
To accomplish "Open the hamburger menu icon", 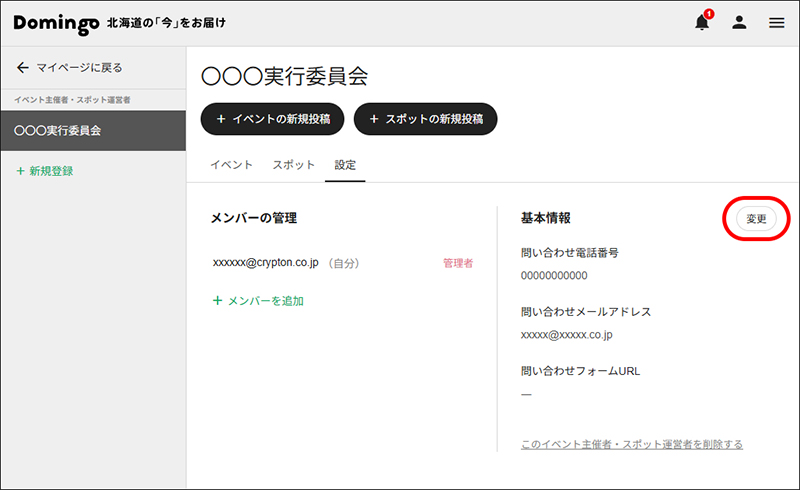I will pyautogui.click(x=777, y=22).
